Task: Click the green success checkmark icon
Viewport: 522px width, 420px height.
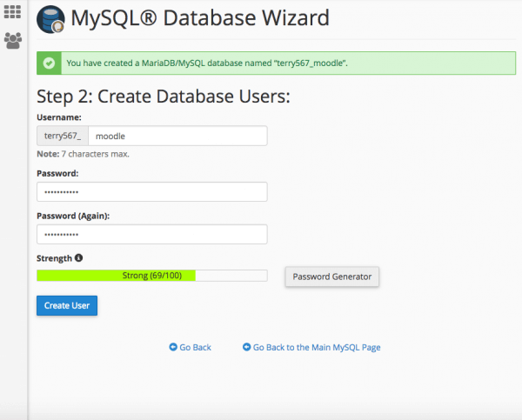Action: (49, 63)
